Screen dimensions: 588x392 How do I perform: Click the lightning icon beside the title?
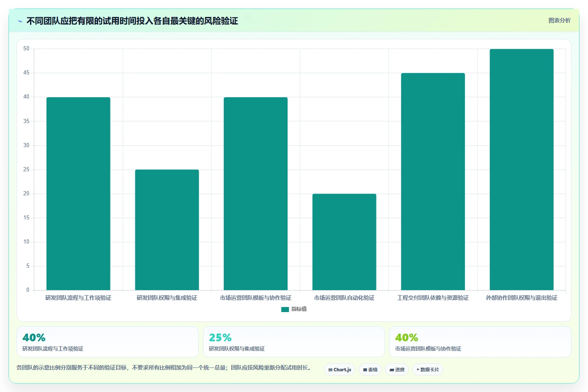coord(20,21)
